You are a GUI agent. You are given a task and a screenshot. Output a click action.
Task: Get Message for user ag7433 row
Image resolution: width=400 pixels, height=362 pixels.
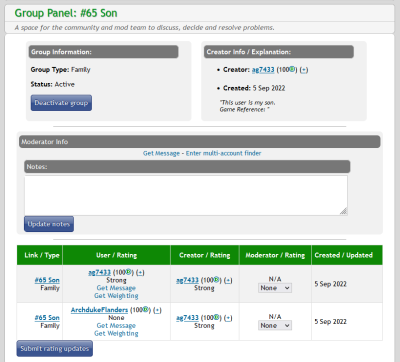point(116,288)
